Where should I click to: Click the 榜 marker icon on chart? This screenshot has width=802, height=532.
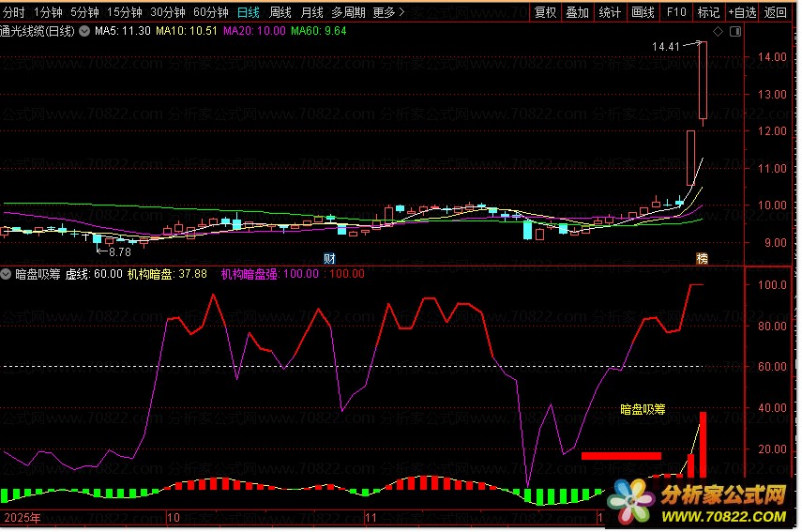pos(702,258)
